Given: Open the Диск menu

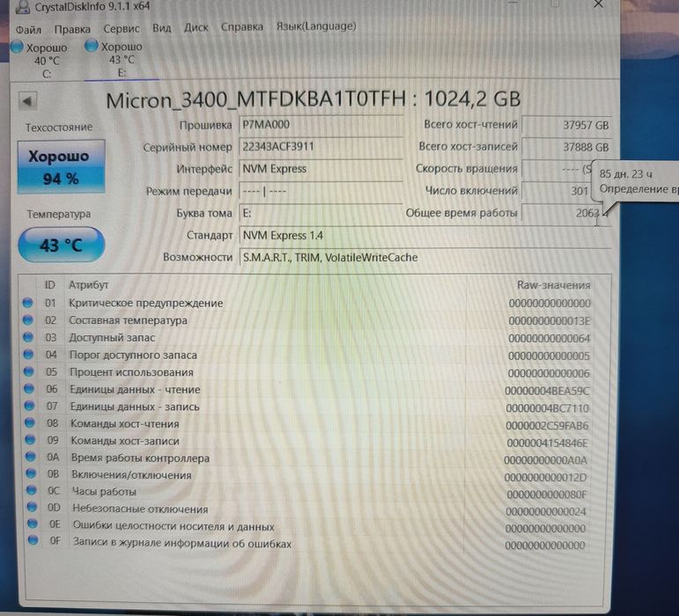Looking at the screenshot, I should [x=196, y=27].
